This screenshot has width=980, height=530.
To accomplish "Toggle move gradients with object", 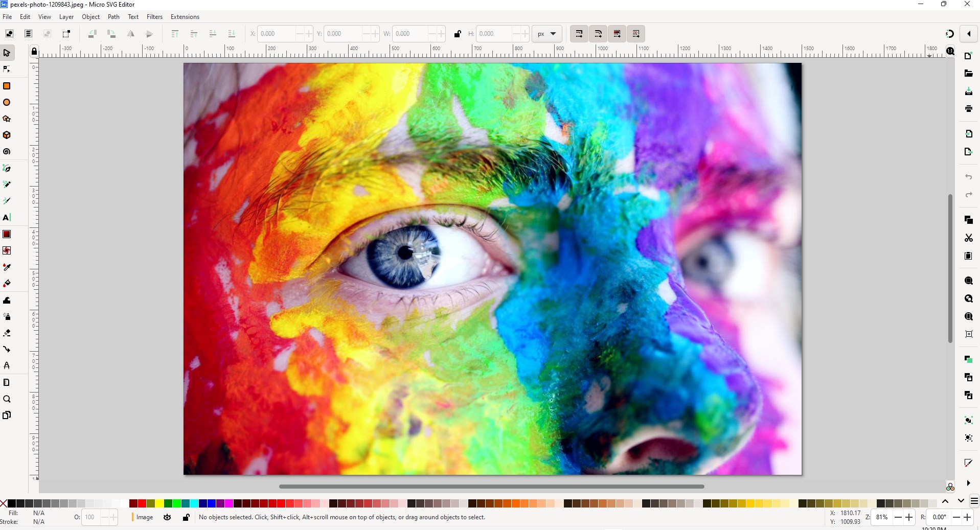I will pyautogui.click(x=617, y=34).
